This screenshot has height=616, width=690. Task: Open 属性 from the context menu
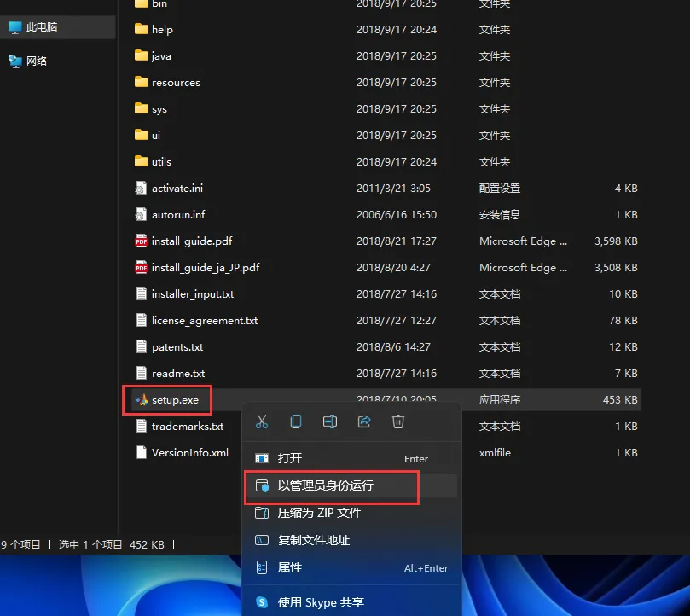tap(351, 567)
